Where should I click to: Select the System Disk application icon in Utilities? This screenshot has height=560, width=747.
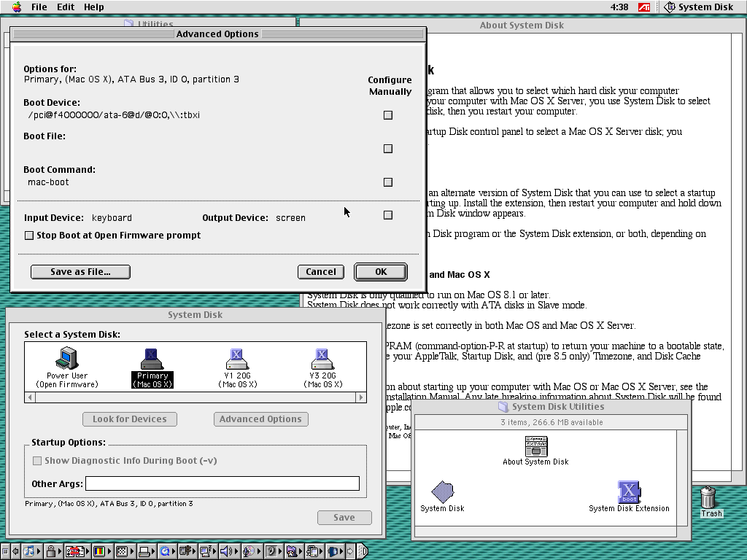[x=443, y=496]
